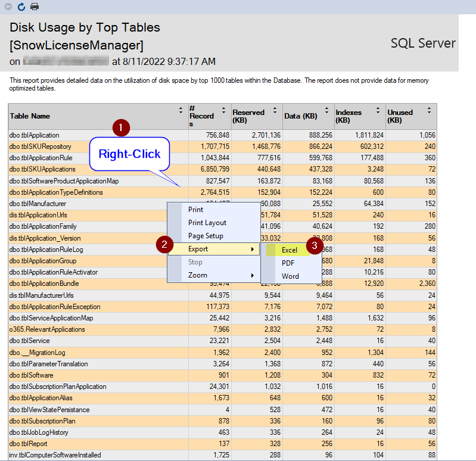476x461 pixels.
Task: Click dbo.tblApplicationRuleActivator table name
Action: tap(54, 272)
